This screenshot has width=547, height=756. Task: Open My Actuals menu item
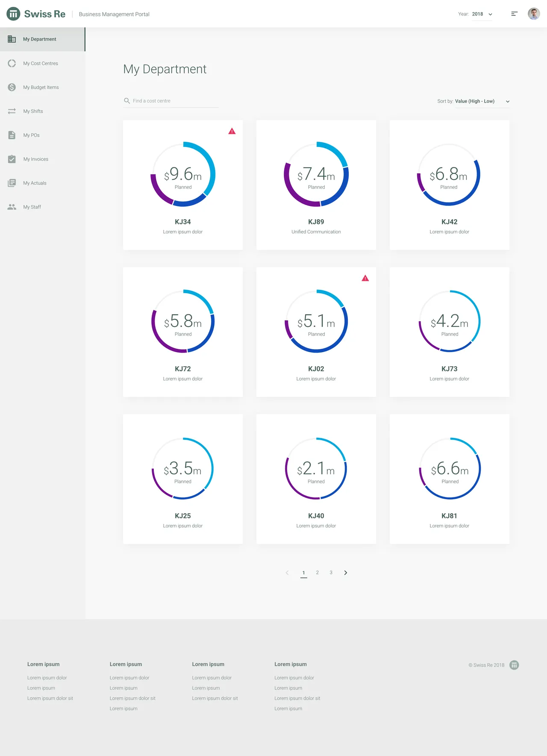coord(35,183)
